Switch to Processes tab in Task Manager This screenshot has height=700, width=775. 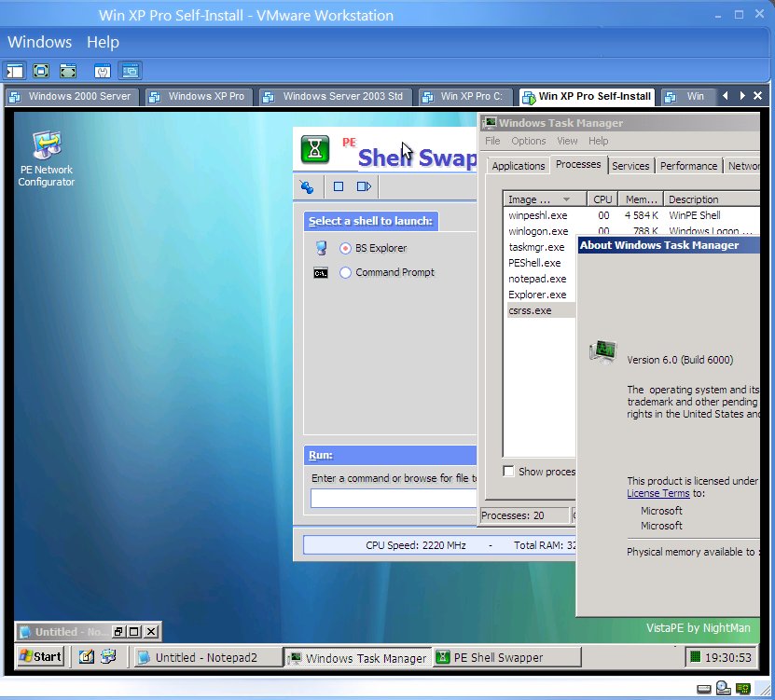pyautogui.click(x=578, y=164)
